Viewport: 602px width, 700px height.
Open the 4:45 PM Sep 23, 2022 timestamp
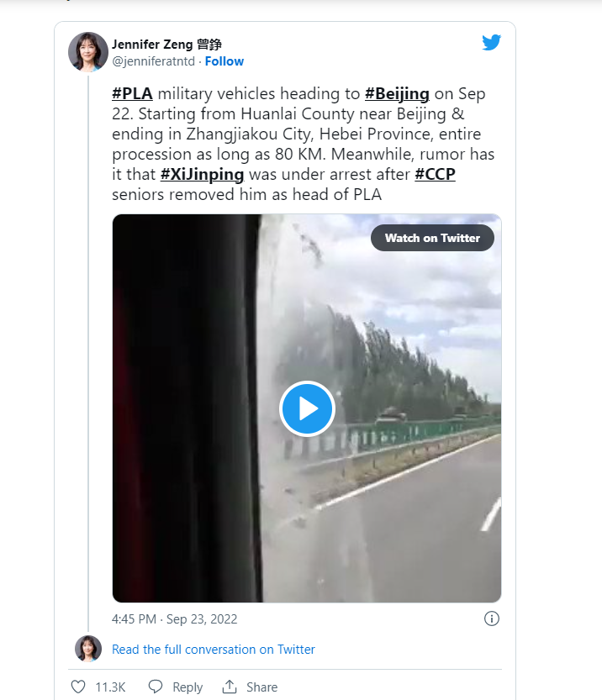[x=175, y=618]
